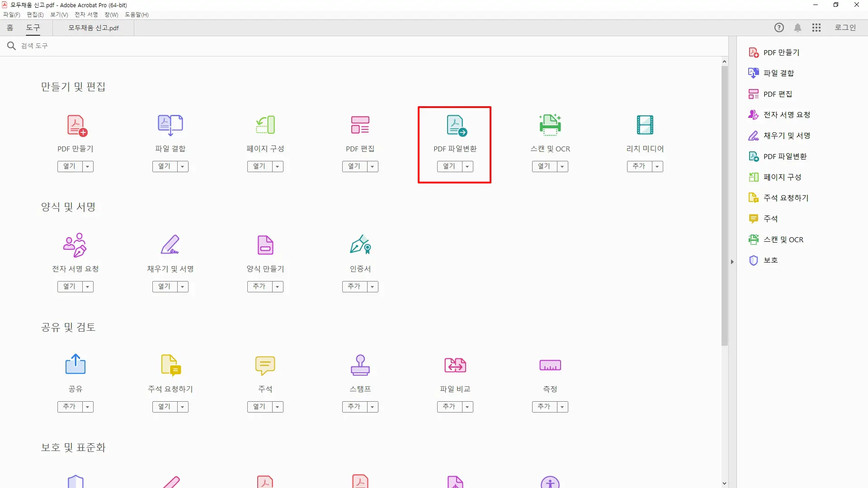Click the 전자 서명 요청 tool icon
This screenshot has width=868, height=488.
(x=75, y=245)
